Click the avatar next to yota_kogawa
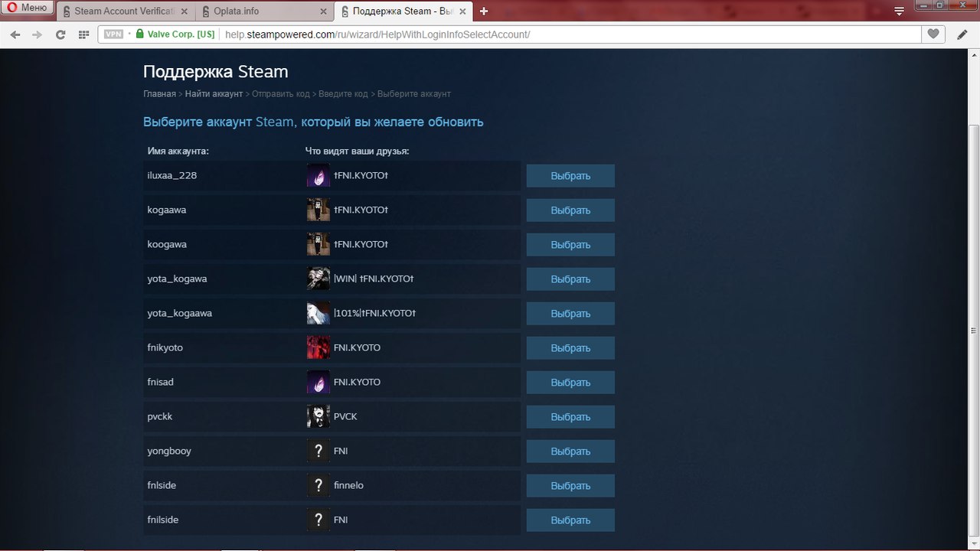The height and width of the screenshot is (551, 980). pyautogui.click(x=318, y=279)
